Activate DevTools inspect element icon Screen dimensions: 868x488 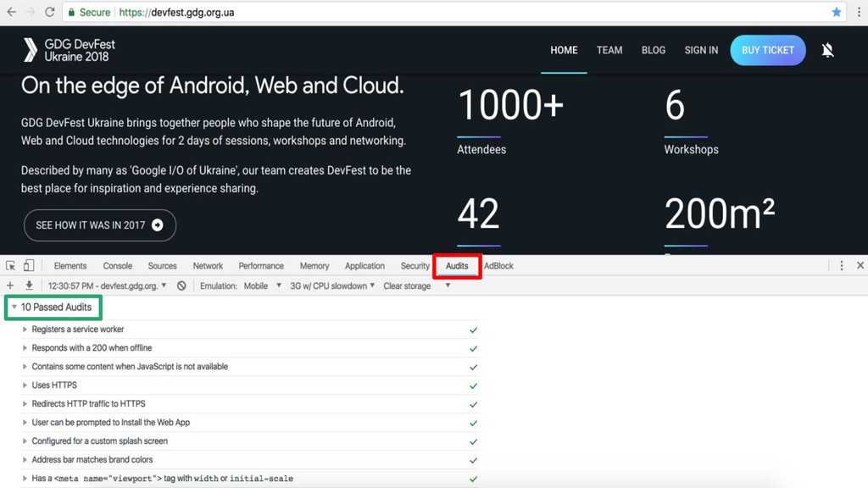pyautogui.click(x=10, y=265)
